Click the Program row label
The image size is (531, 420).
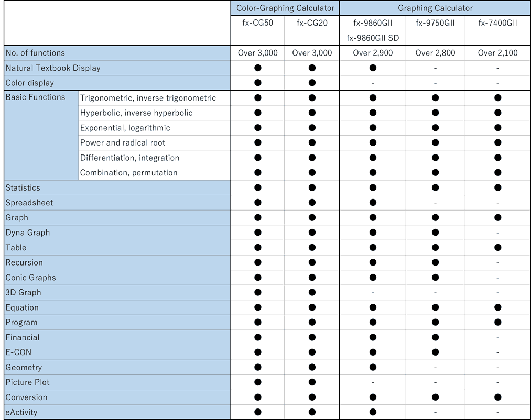(21, 323)
